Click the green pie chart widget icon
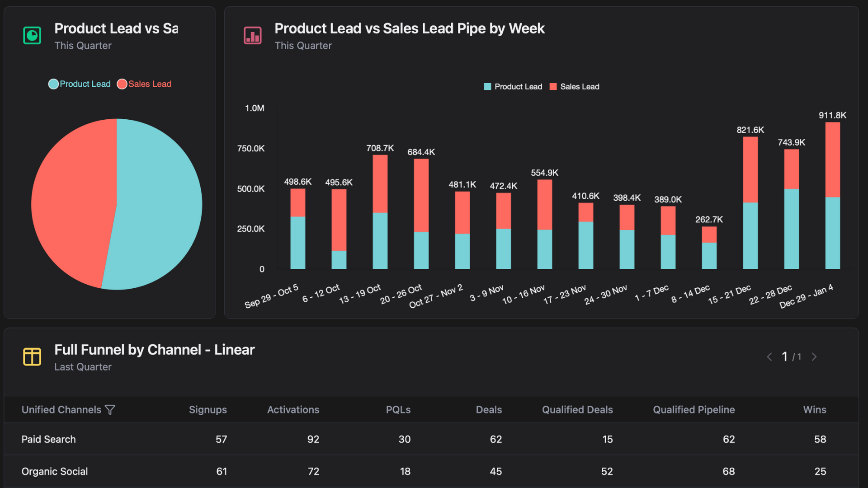Screen dimensions: 868x488 pyautogui.click(x=32, y=35)
